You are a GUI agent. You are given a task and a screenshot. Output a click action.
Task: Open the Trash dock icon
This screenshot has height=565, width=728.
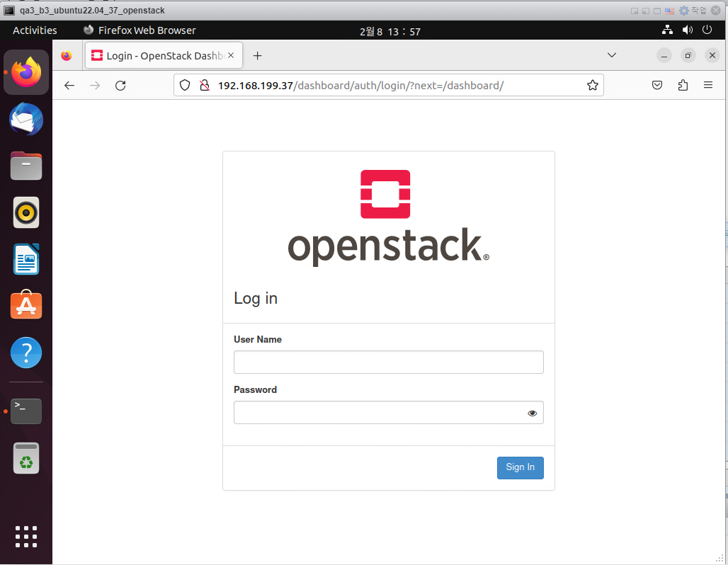[26, 458]
